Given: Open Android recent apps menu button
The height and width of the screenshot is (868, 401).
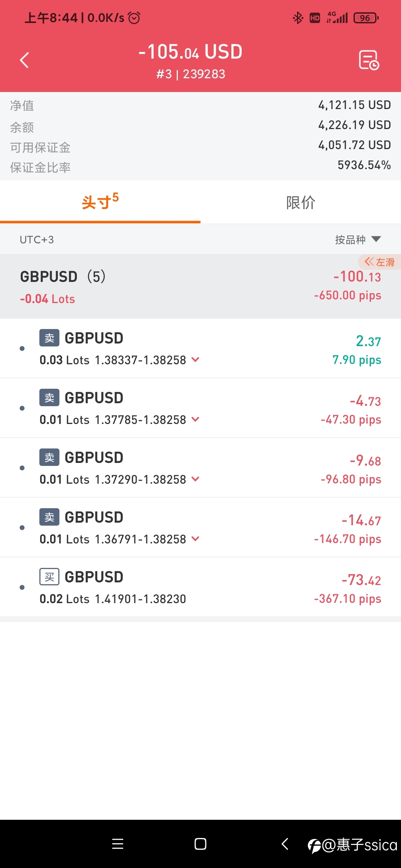Looking at the screenshot, I should [x=118, y=844].
